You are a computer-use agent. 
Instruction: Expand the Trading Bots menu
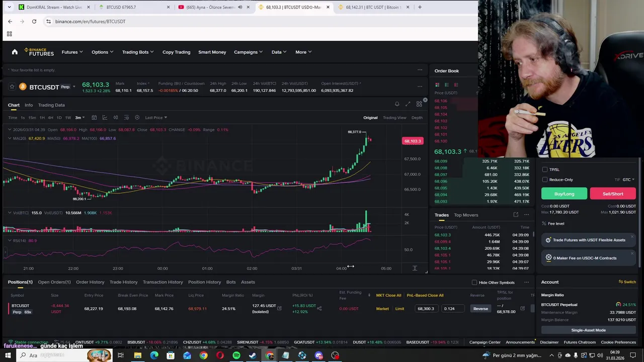click(138, 52)
